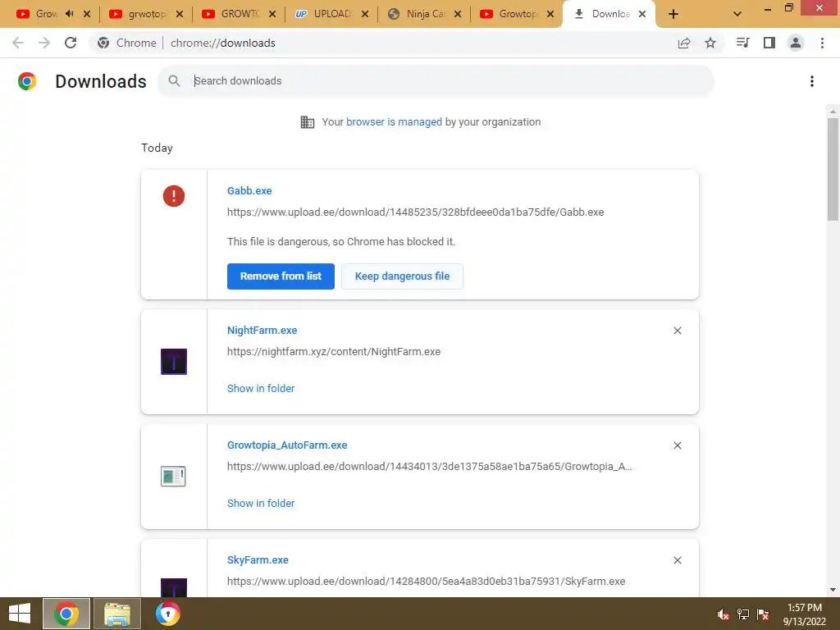
Task: Open Chrome's main three-dot menu
Action: [822, 43]
